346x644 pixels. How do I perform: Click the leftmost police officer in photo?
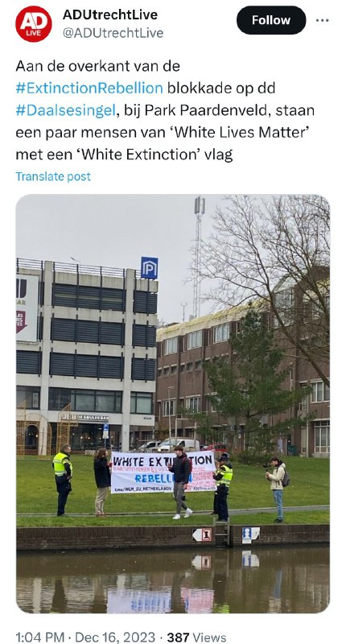pyautogui.click(x=63, y=480)
